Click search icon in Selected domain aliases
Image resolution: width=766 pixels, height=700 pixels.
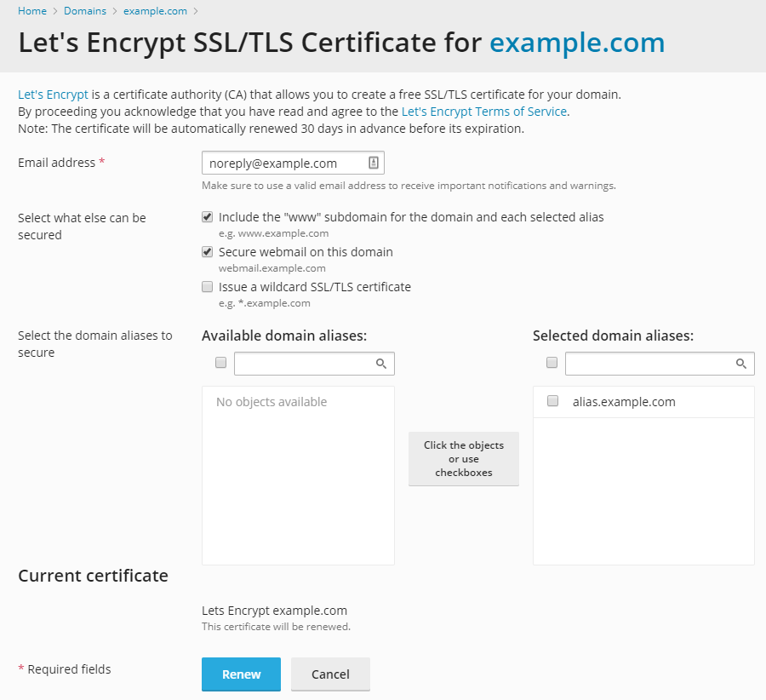(x=741, y=364)
